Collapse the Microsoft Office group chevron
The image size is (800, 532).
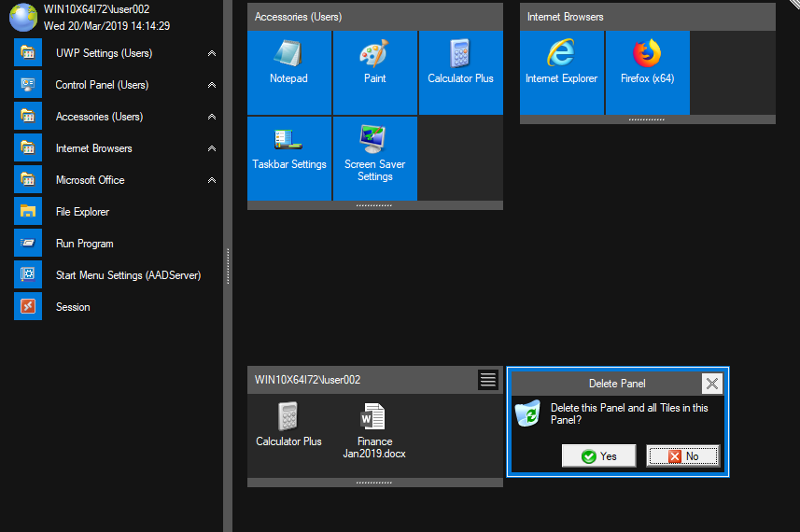click(212, 181)
